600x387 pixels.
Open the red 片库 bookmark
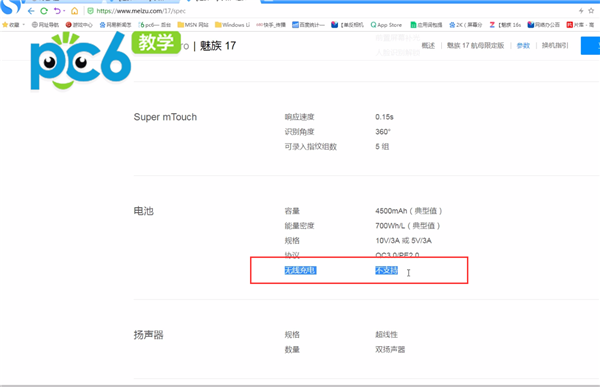tap(580, 24)
